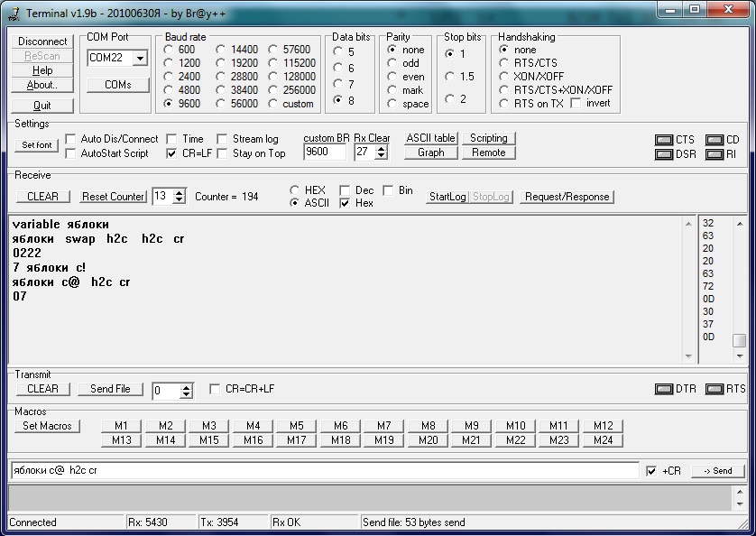The image size is (756, 536).
Task: Click the M1 macro button
Action: [121, 426]
